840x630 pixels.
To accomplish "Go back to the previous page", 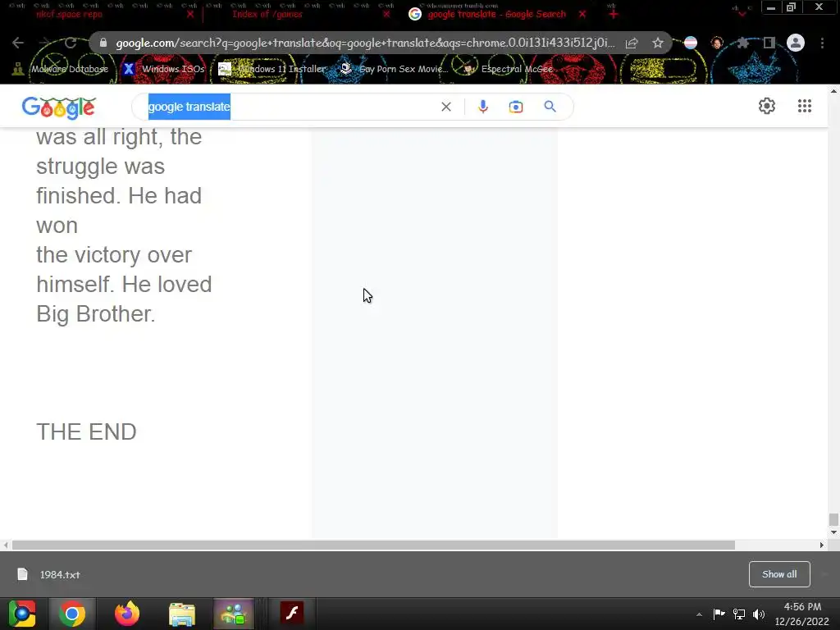I will (x=18, y=43).
